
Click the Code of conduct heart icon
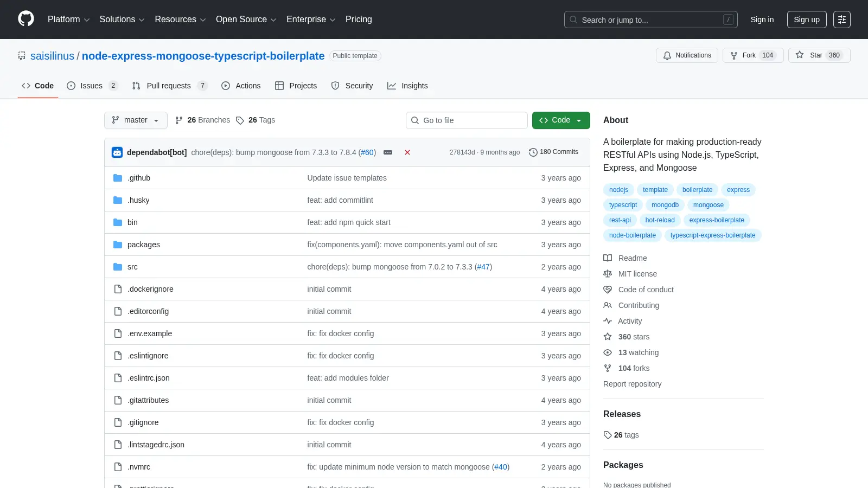(x=608, y=290)
